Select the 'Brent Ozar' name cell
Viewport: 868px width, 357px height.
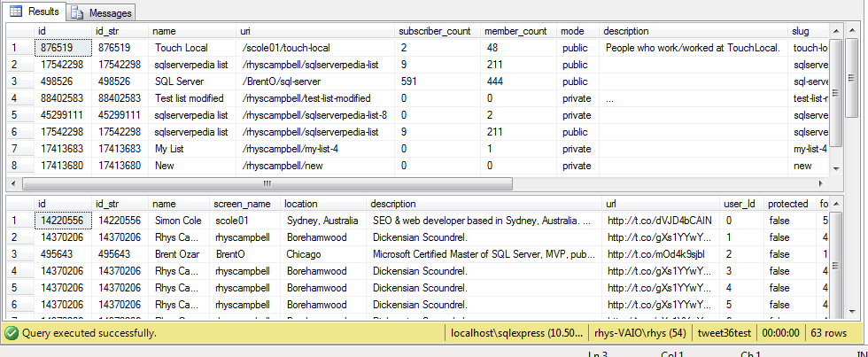[179, 254]
